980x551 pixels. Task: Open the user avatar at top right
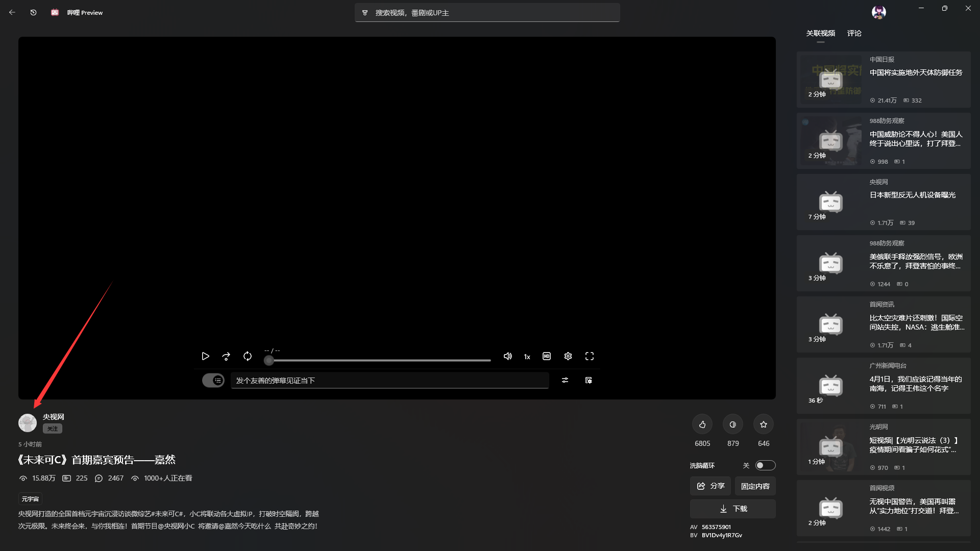[x=878, y=12]
